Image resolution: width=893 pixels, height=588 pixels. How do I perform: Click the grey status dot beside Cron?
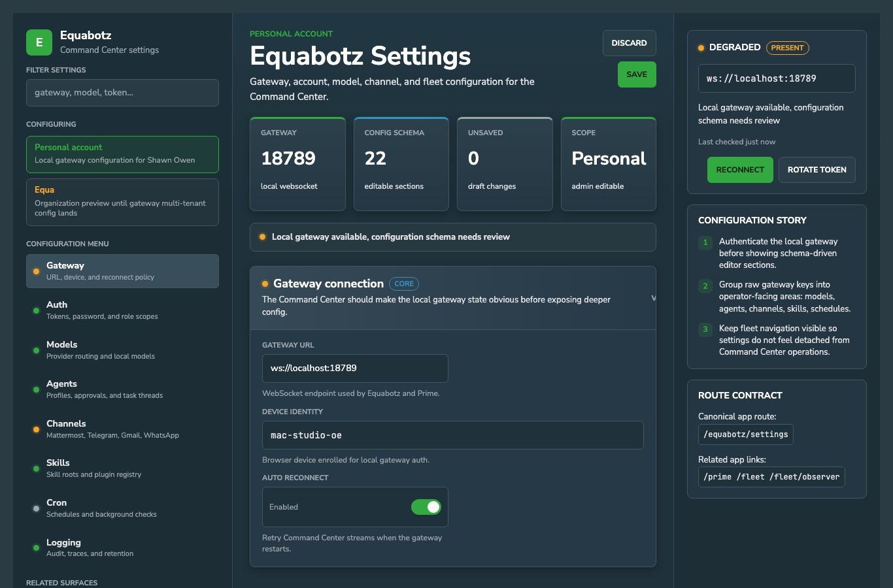[x=36, y=508]
